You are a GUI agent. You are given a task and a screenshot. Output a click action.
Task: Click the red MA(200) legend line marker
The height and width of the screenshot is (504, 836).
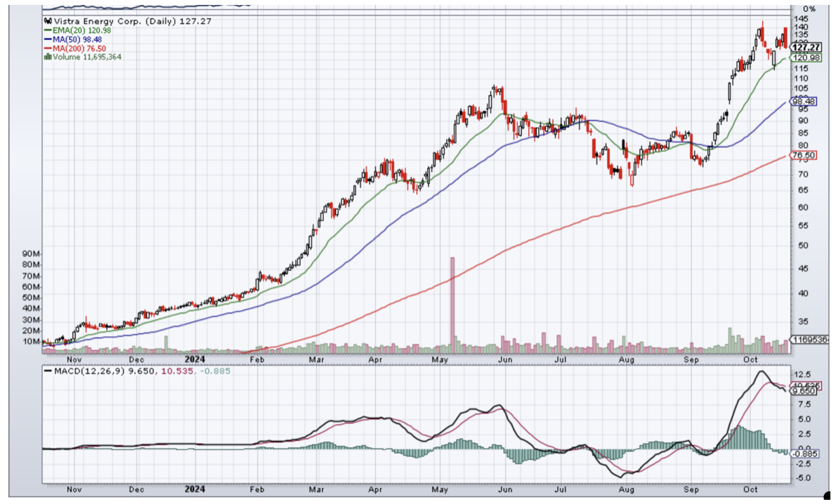[46, 48]
